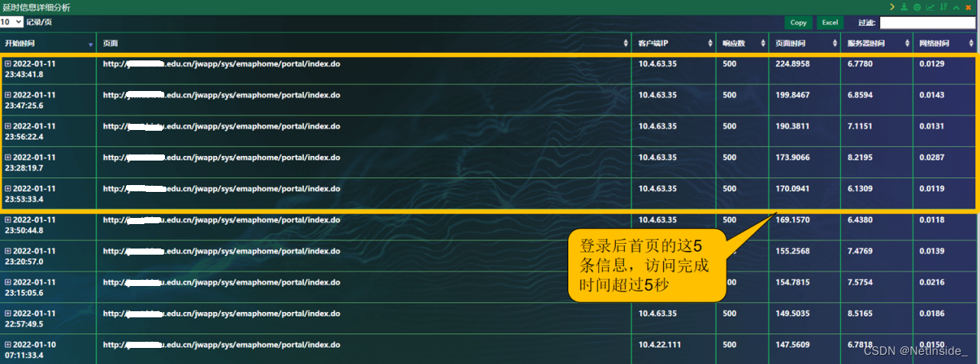Click the page URL in the 199.8467 row
The height and width of the screenshot is (364, 980).
coord(222,95)
